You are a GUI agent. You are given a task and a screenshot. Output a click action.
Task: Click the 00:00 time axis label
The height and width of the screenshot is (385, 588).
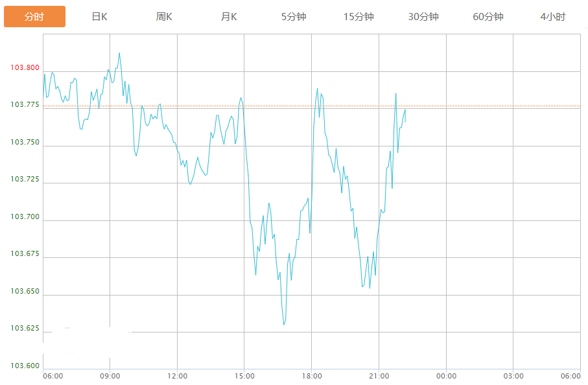[446, 376]
